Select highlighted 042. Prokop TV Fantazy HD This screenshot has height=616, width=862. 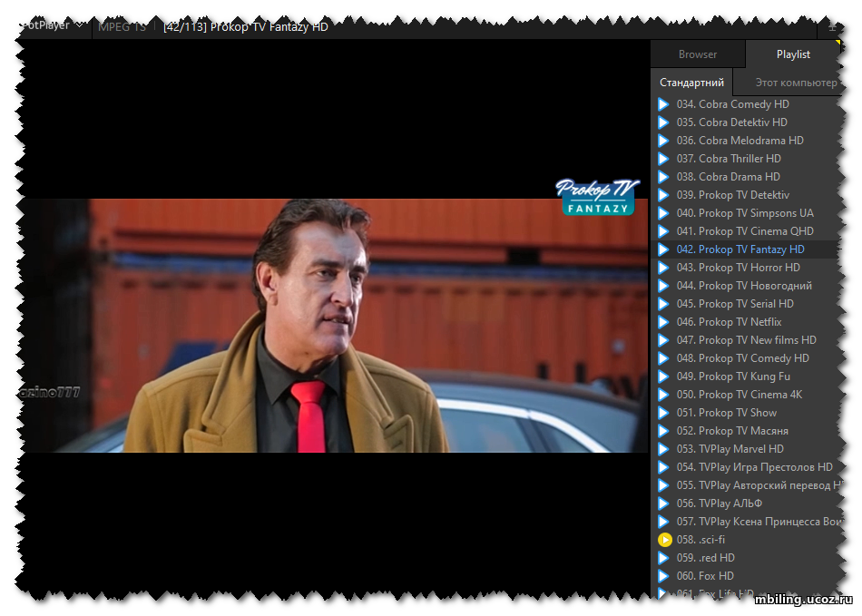[x=740, y=249]
